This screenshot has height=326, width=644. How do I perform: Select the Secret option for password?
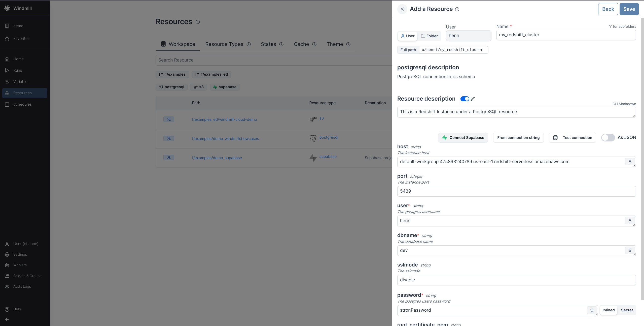pyautogui.click(x=627, y=310)
